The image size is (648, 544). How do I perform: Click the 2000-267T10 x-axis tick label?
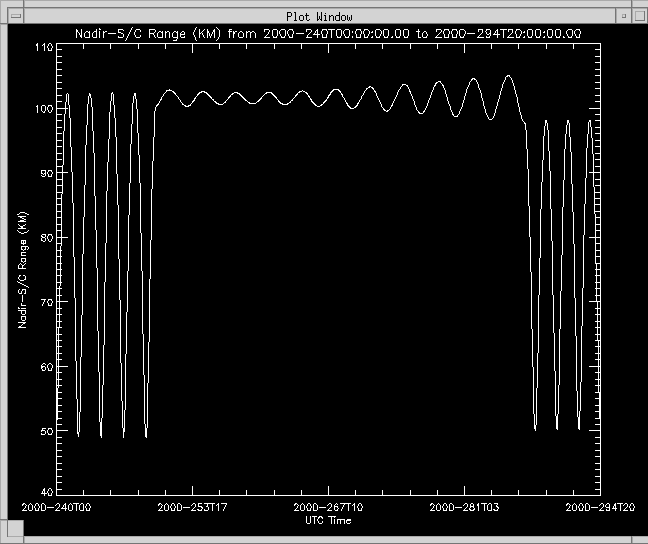pos(327,508)
